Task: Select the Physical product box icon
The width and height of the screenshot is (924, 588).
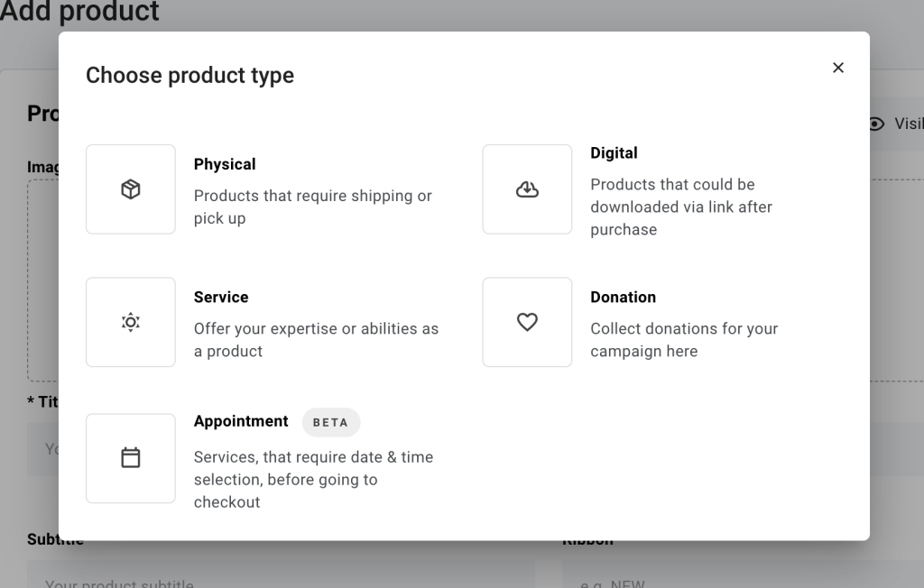Action: click(x=130, y=188)
